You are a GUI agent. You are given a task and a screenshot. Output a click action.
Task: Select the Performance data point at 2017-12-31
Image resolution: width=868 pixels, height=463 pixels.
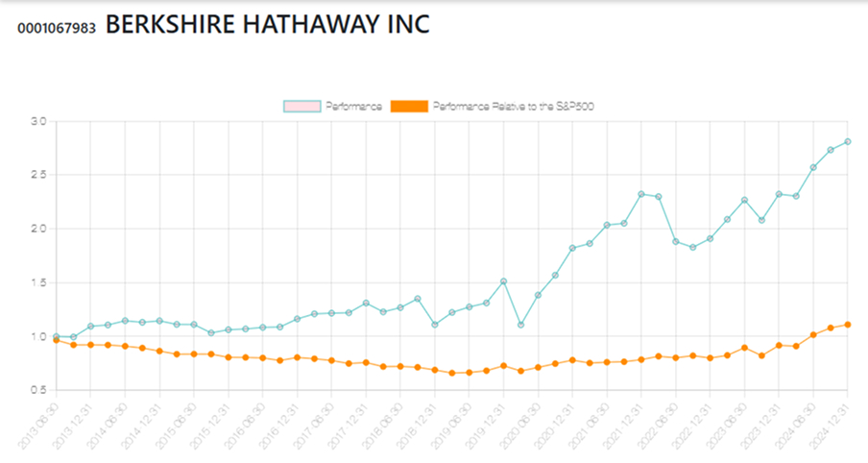pos(366,303)
